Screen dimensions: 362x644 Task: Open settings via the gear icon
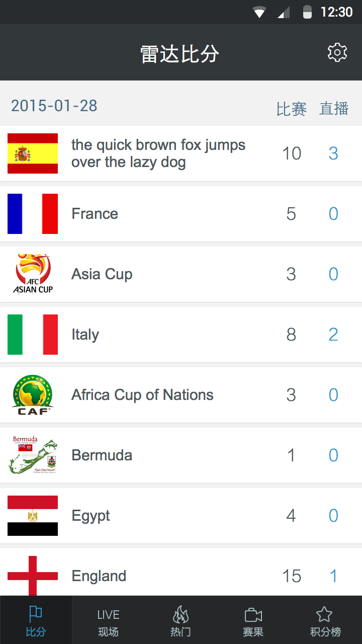click(337, 52)
